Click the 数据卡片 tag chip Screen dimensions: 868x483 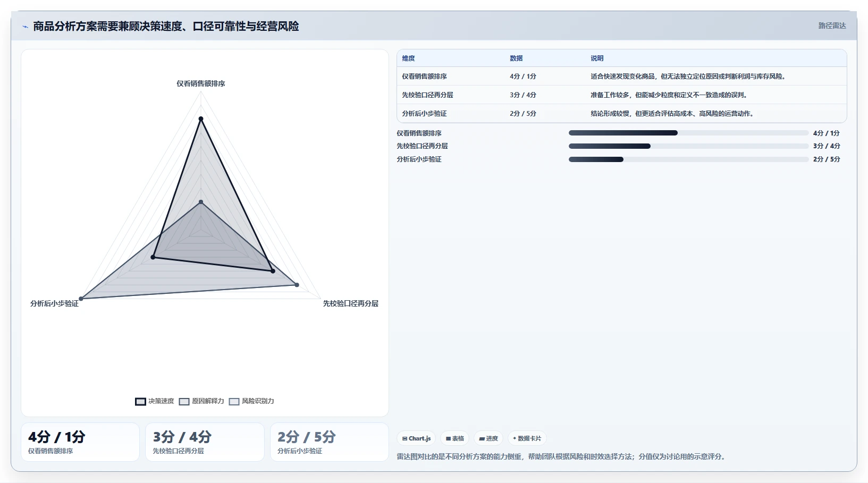(527, 438)
